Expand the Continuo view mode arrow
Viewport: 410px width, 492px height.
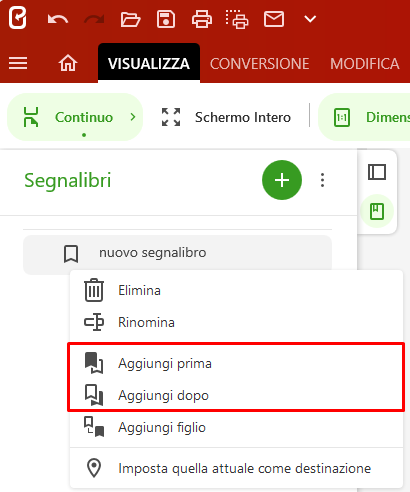tap(133, 117)
